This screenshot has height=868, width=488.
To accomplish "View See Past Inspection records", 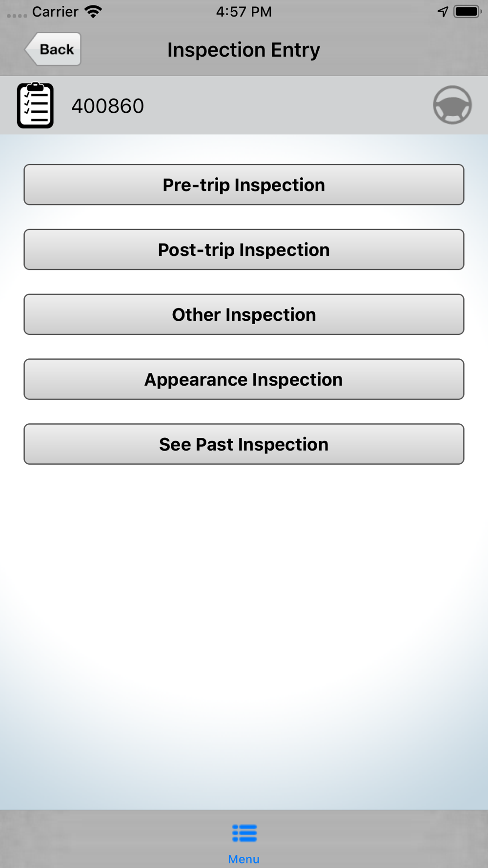I will pyautogui.click(x=244, y=444).
